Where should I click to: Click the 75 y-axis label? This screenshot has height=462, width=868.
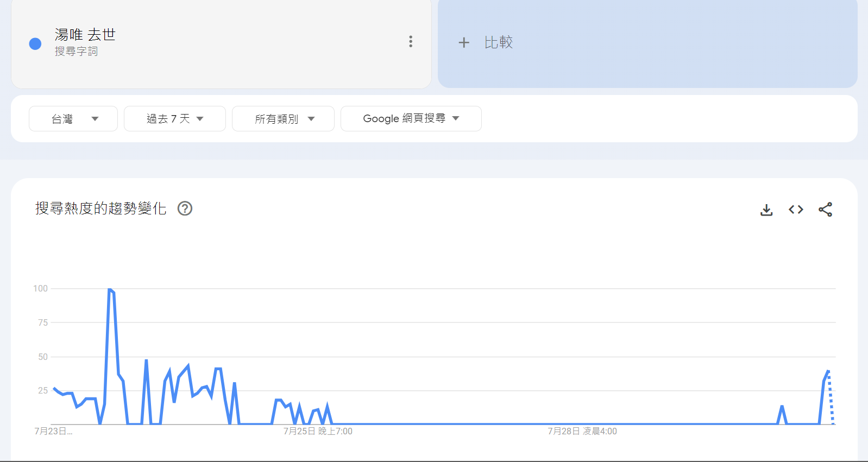[x=43, y=322]
